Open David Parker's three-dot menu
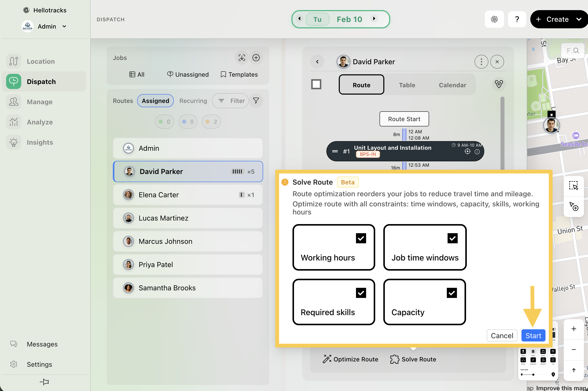 [481, 62]
